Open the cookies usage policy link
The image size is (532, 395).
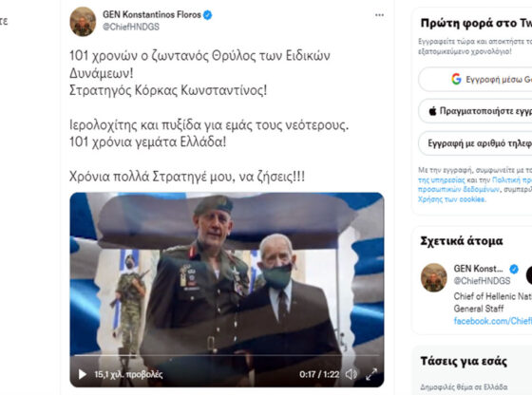[451, 199]
